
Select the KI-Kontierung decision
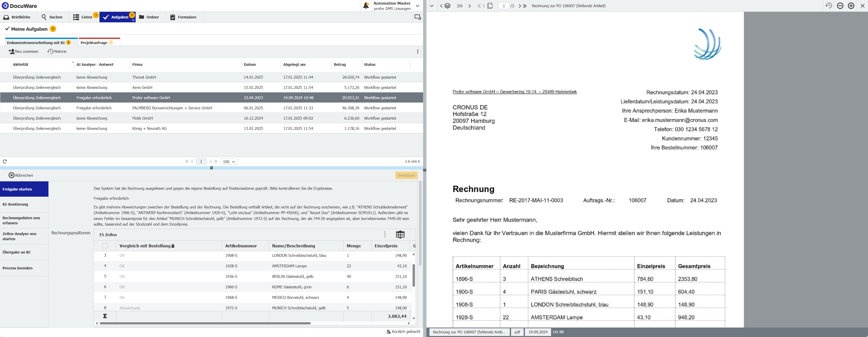pyautogui.click(x=24, y=204)
